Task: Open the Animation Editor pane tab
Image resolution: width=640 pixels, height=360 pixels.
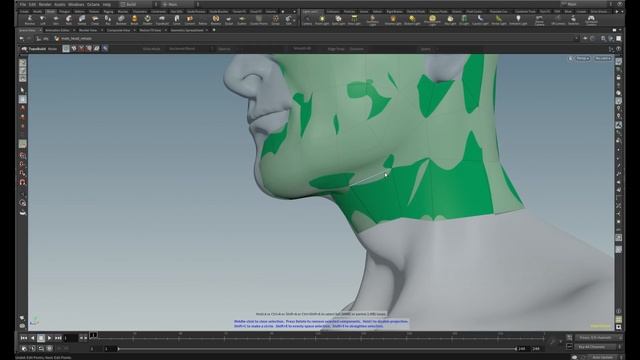Action: [x=57, y=30]
